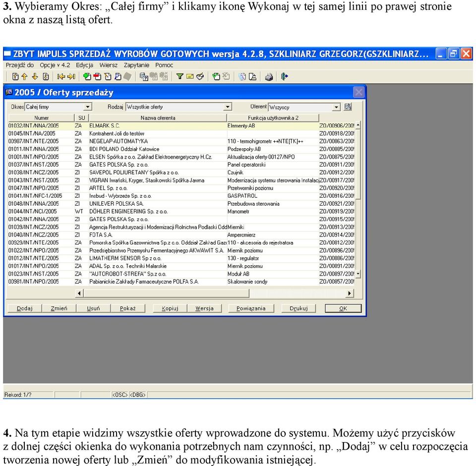Select the FOTA S.A. offer row

pos(181,235)
